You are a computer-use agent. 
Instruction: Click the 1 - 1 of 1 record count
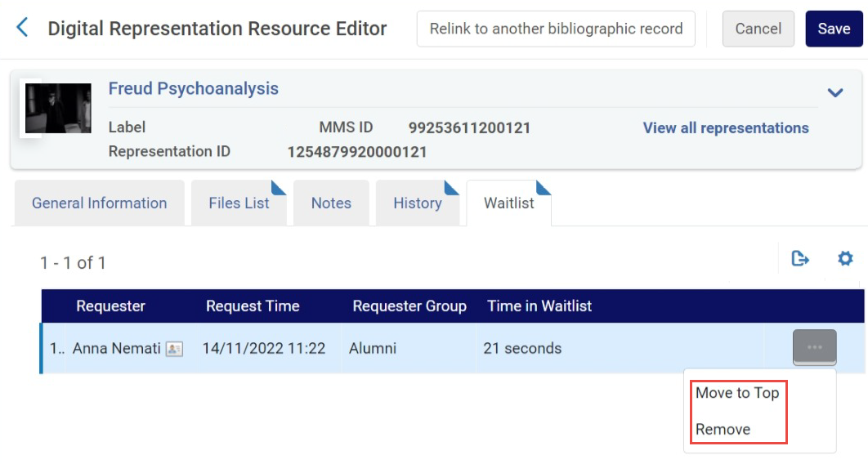(73, 263)
